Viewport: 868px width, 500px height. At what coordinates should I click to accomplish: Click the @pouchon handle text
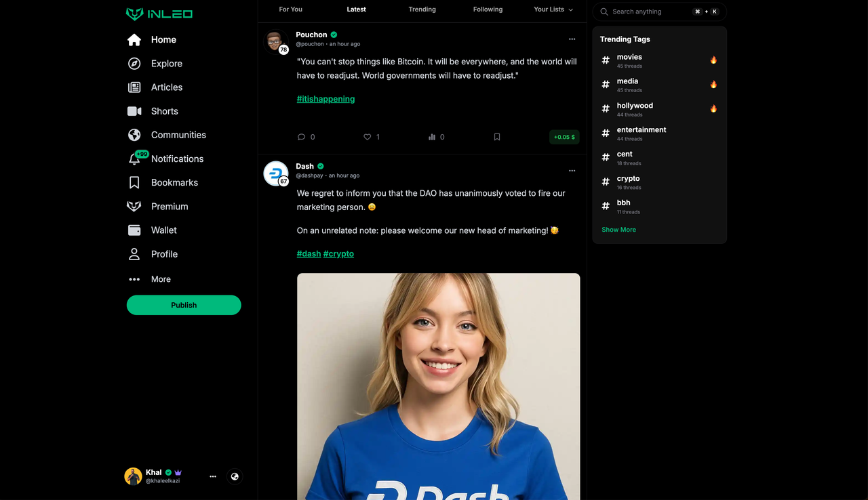[x=310, y=44]
